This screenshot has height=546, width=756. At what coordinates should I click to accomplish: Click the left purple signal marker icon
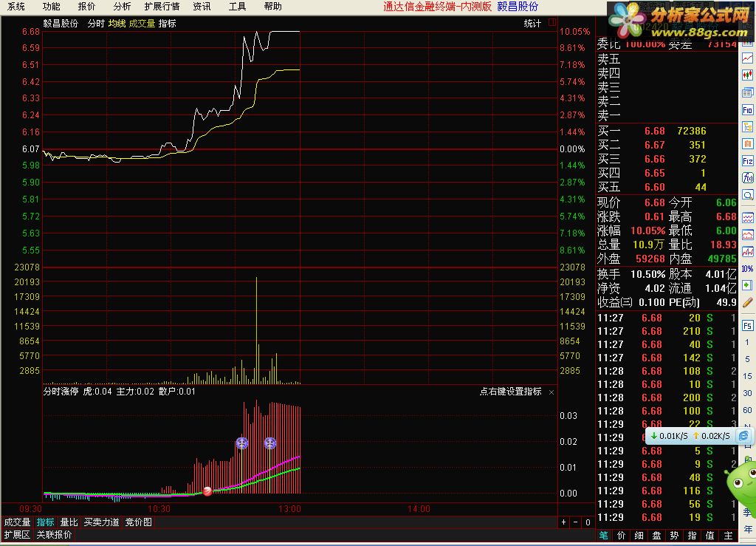point(242,443)
